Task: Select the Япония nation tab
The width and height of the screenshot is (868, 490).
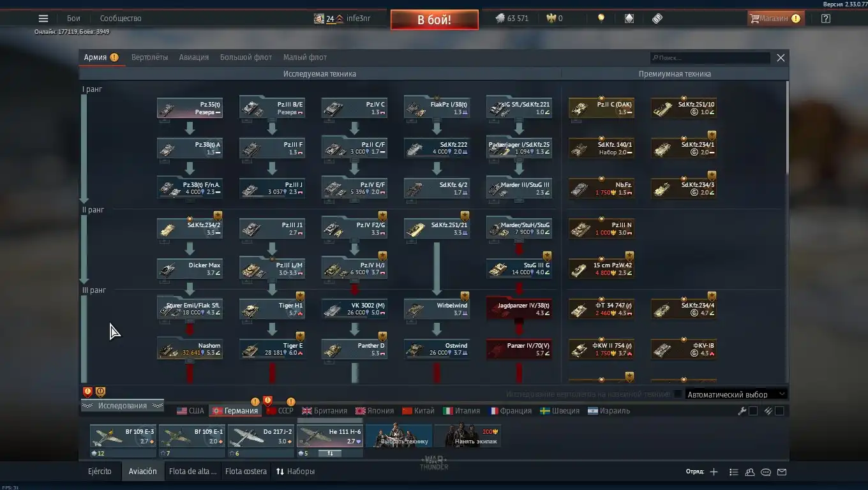Action: [x=375, y=411]
